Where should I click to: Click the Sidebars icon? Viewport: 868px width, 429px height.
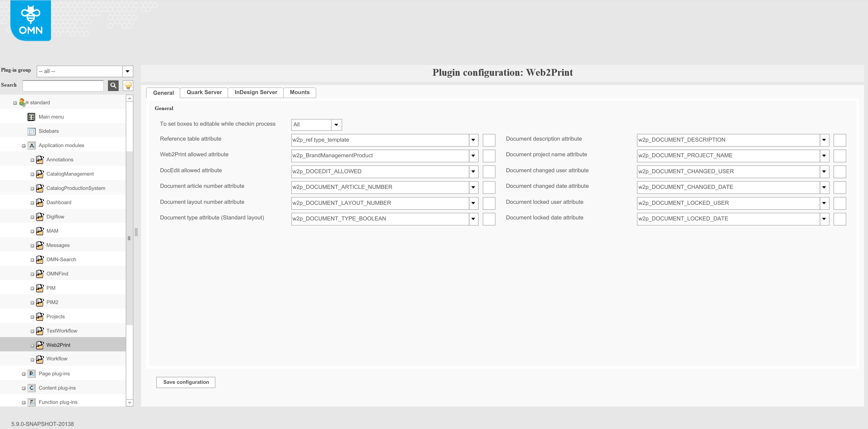click(31, 131)
